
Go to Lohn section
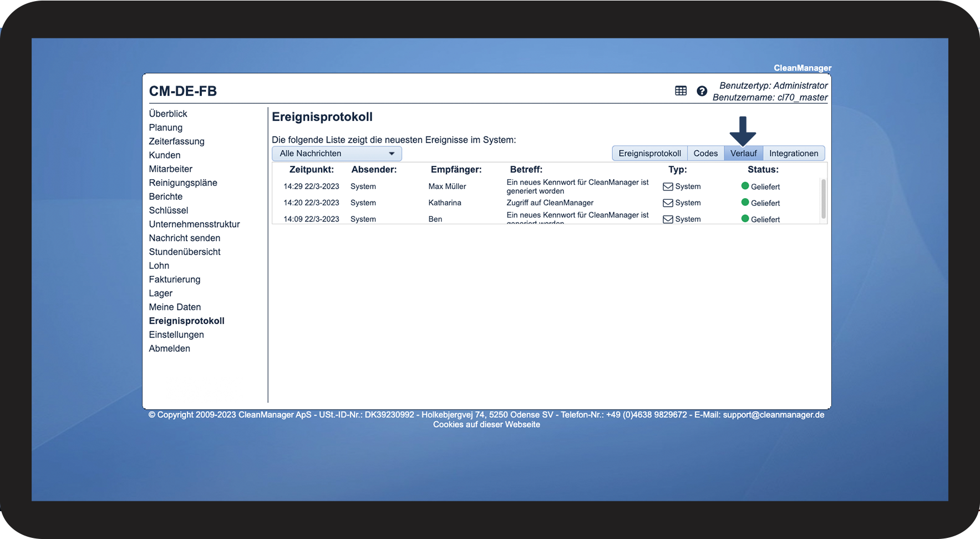point(159,266)
